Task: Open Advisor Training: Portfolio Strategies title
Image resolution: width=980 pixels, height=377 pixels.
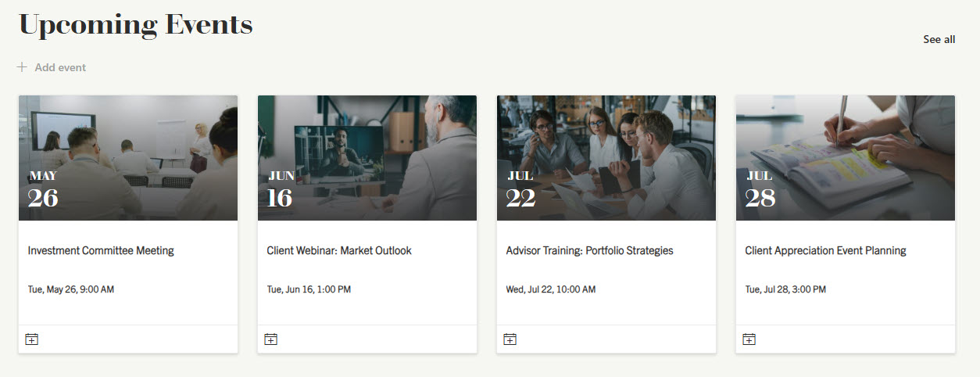Action: coord(589,251)
